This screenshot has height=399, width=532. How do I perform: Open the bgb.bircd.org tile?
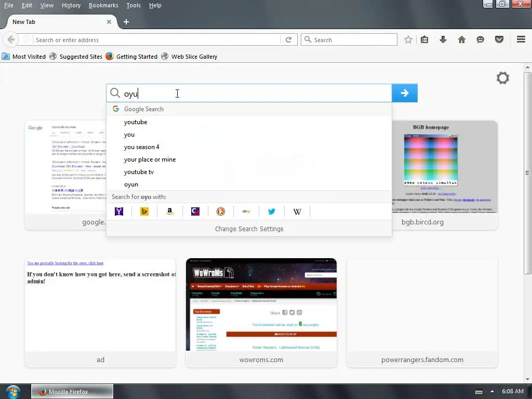445,175
